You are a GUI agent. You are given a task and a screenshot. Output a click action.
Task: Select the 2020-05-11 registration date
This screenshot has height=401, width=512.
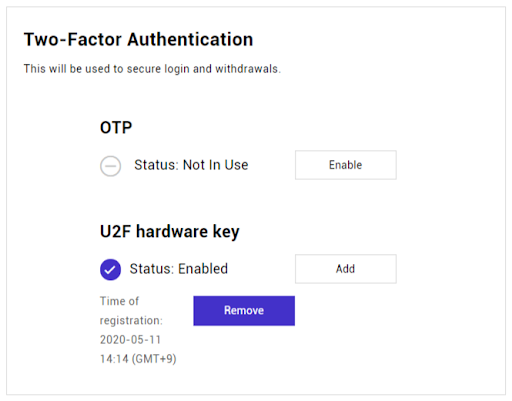[x=130, y=340]
